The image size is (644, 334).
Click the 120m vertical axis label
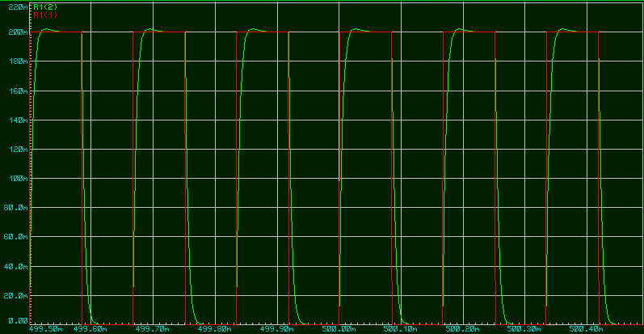(x=15, y=150)
